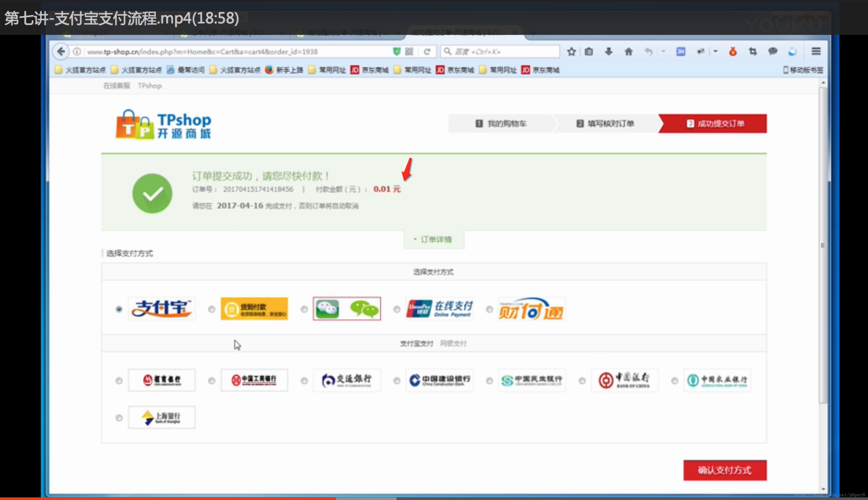Expand the 订单详情 order details
This screenshot has height=500, width=868.
click(434, 239)
